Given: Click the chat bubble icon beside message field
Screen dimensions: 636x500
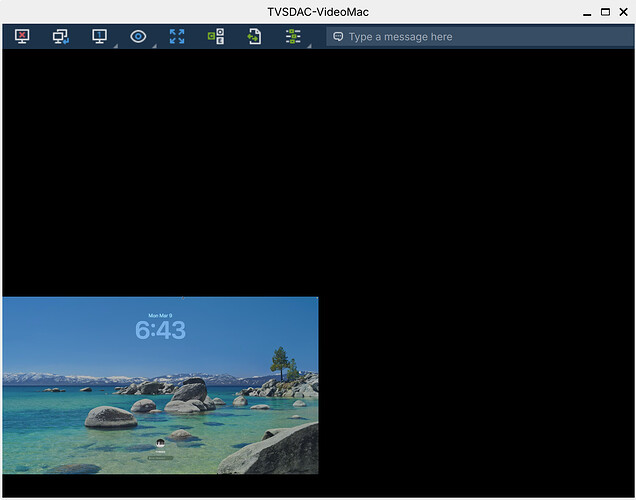Looking at the screenshot, I should (338, 37).
